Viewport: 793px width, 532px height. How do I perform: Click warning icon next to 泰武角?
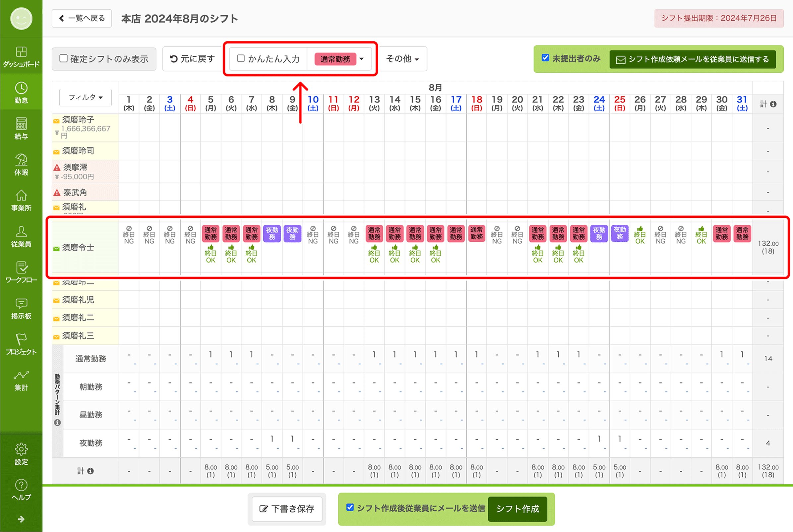point(57,193)
